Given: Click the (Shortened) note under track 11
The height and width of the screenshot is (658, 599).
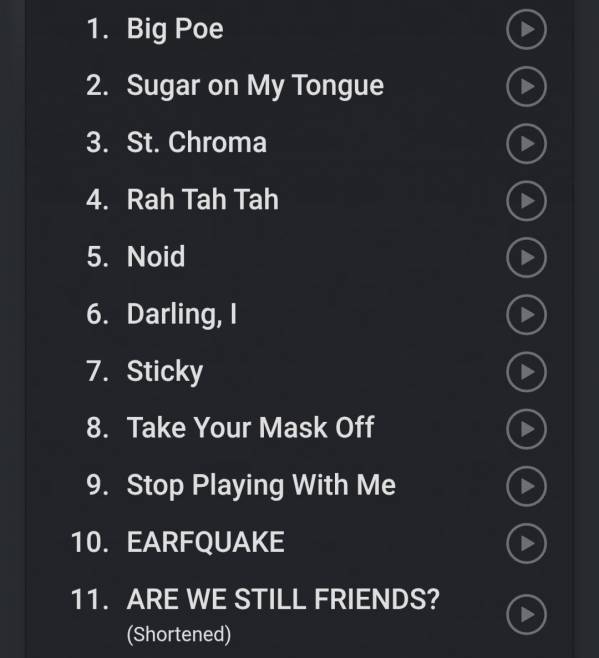Looking at the screenshot, I should coord(179,634).
